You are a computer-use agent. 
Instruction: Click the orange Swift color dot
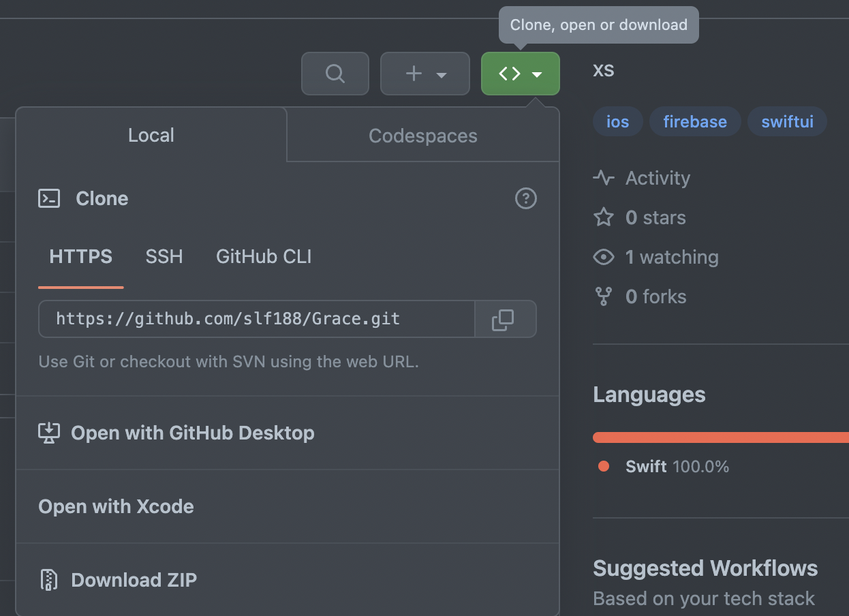604,467
